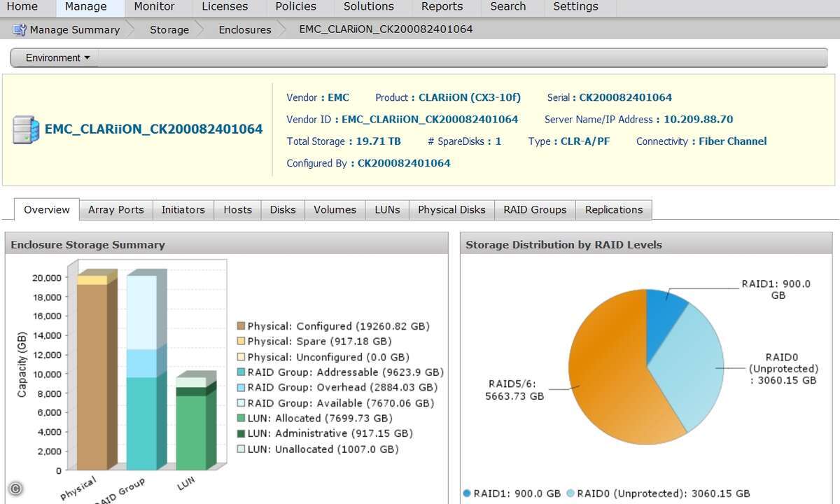The width and height of the screenshot is (840, 504).
Task: Click the Enclosure Storage Summary panel header
Action: [x=227, y=244]
